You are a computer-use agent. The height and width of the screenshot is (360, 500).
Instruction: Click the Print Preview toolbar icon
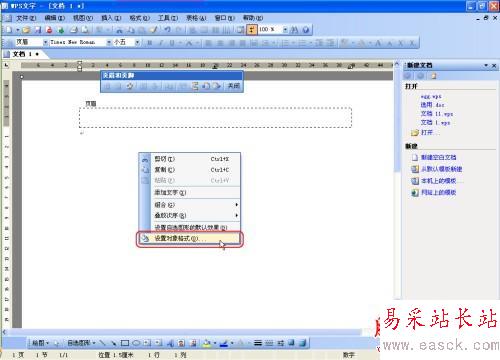point(85,30)
